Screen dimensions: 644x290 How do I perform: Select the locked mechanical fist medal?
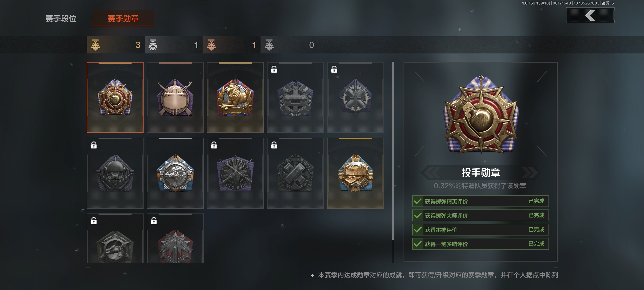115,238
